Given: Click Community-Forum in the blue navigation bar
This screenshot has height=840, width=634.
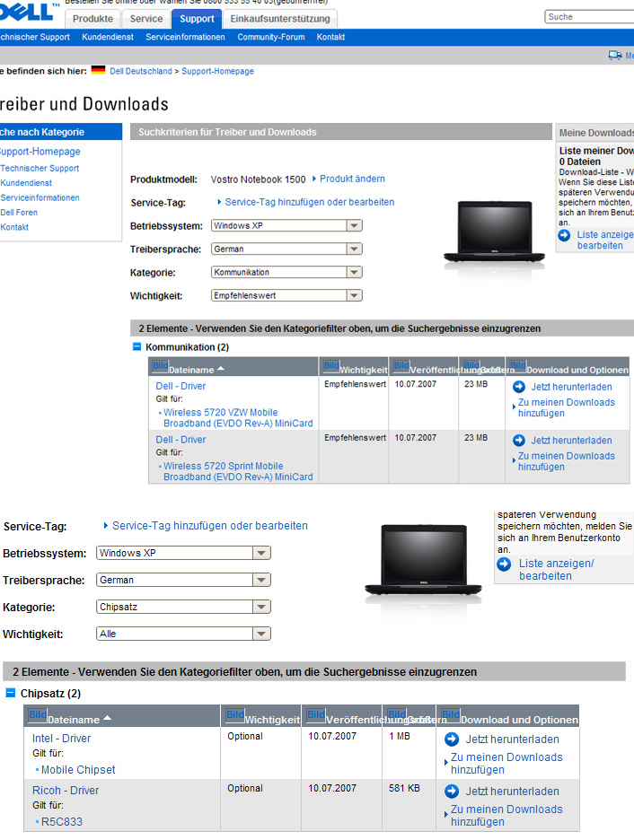Looking at the screenshot, I should coord(271,37).
